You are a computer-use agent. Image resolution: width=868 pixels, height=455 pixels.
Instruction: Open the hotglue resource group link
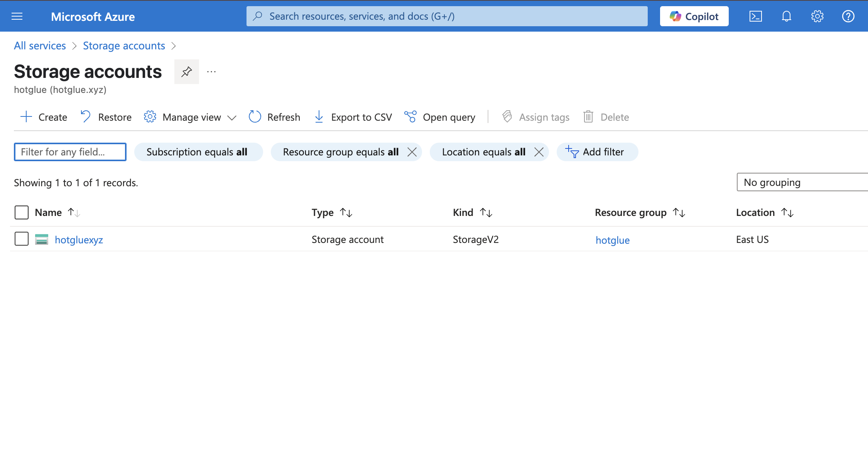(612, 240)
